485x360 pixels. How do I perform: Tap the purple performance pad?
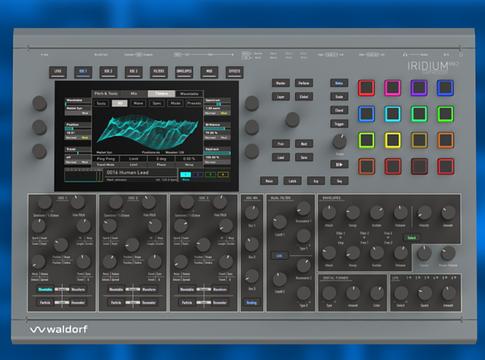pos(419,88)
